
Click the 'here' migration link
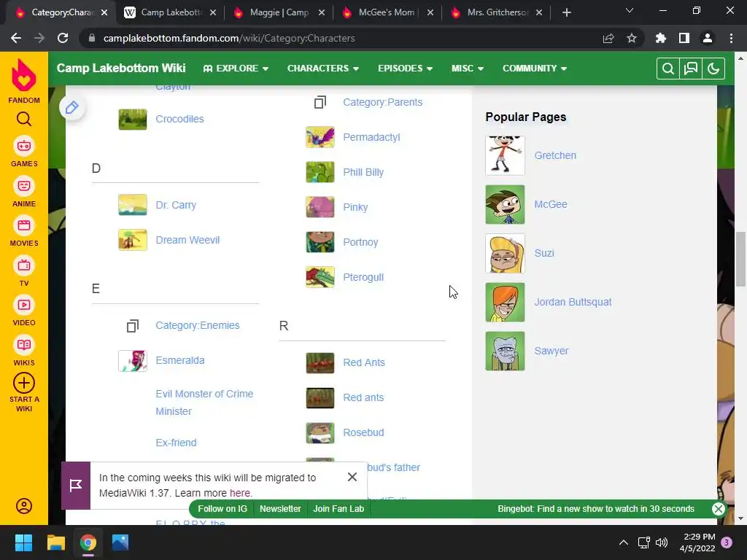point(239,493)
